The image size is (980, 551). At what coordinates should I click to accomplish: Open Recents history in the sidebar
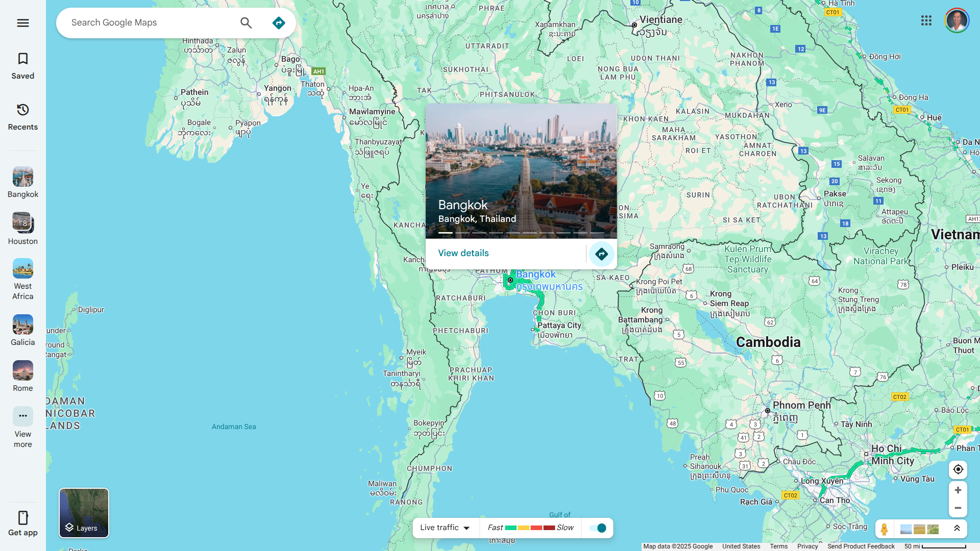(22, 117)
